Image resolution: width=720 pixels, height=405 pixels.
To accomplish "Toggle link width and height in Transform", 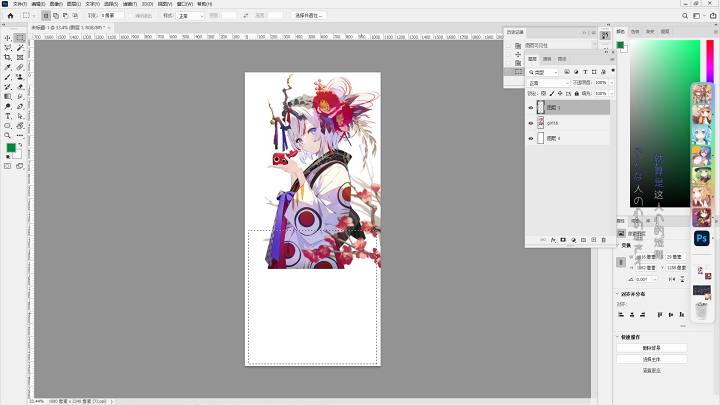I will point(621,262).
